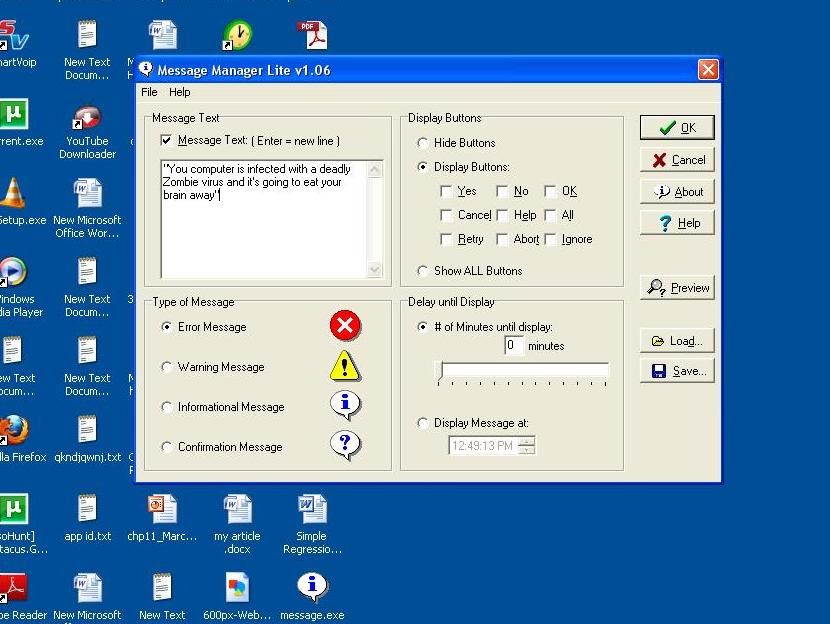Viewport: 830px width, 624px height.
Task: Click the blue Informational Message icon
Action: pos(345,405)
